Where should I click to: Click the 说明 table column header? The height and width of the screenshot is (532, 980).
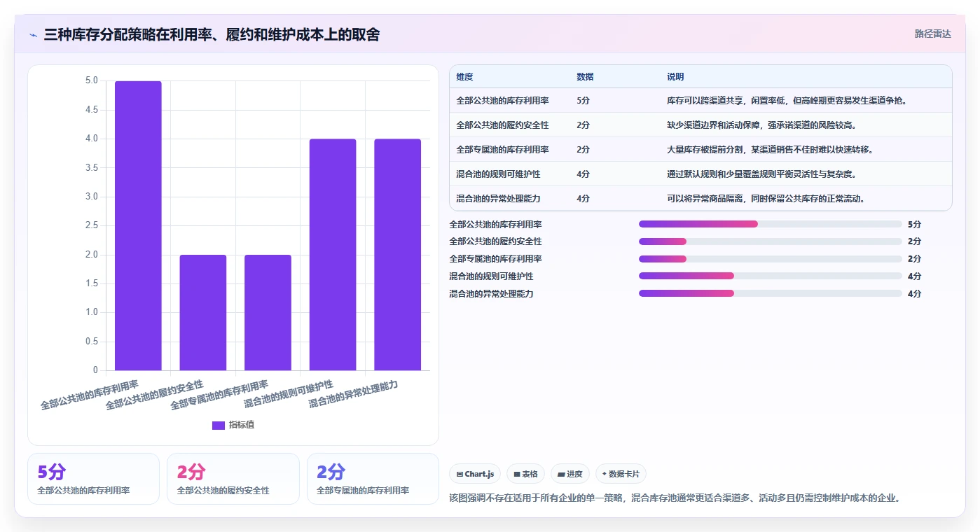click(675, 77)
